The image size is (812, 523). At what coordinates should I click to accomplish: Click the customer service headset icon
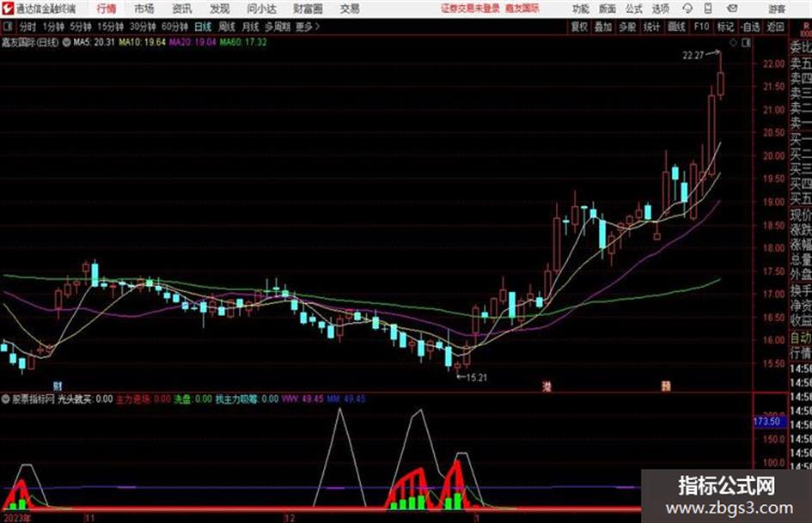(x=687, y=9)
